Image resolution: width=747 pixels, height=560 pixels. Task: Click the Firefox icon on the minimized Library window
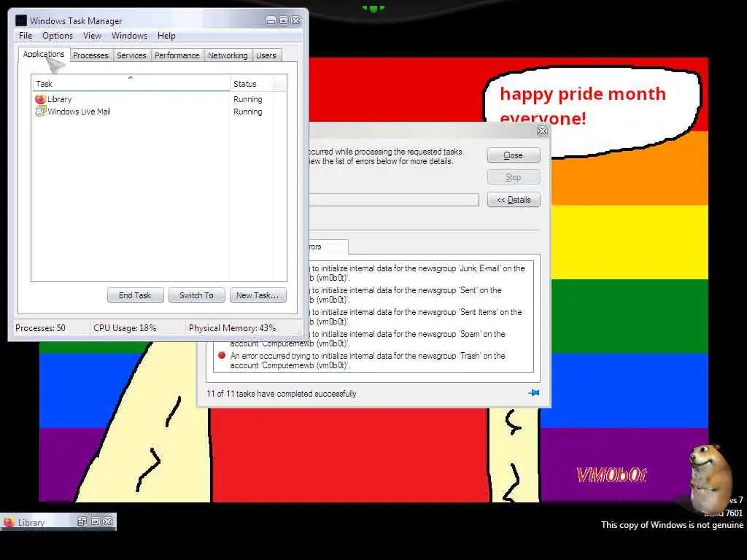pyautogui.click(x=9, y=522)
